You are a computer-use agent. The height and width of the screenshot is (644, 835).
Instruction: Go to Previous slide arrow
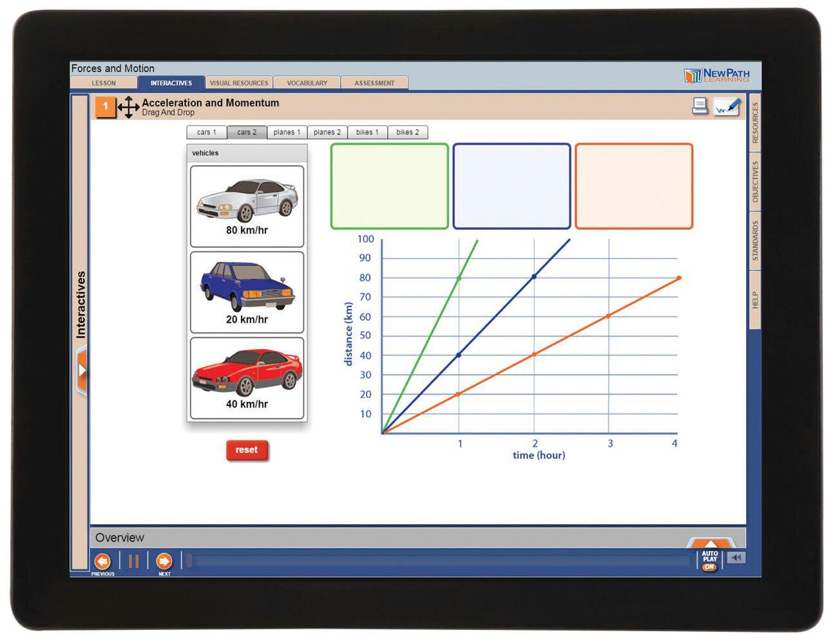click(102, 561)
